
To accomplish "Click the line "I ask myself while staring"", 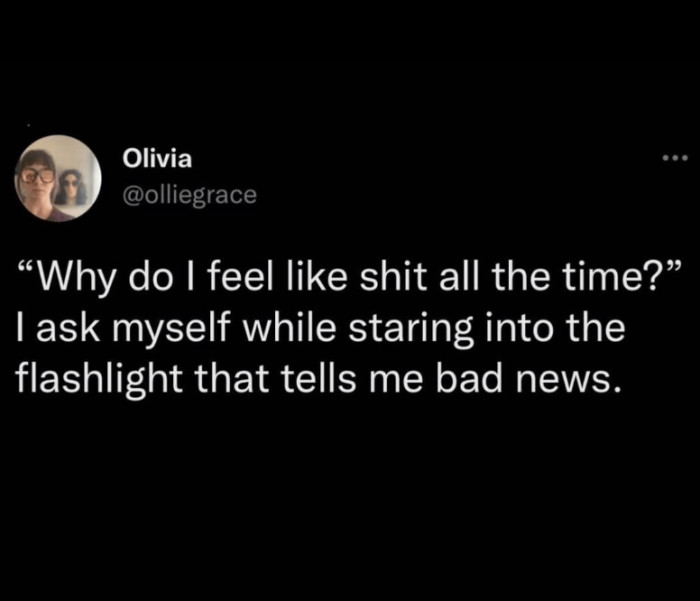I will (x=321, y=329).
